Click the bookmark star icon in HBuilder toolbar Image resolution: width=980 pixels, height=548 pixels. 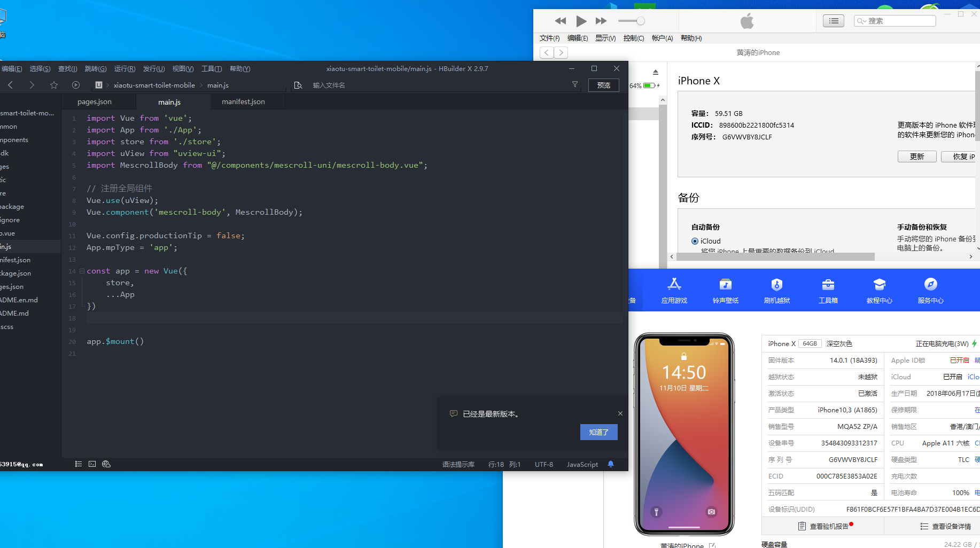point(54,85)
